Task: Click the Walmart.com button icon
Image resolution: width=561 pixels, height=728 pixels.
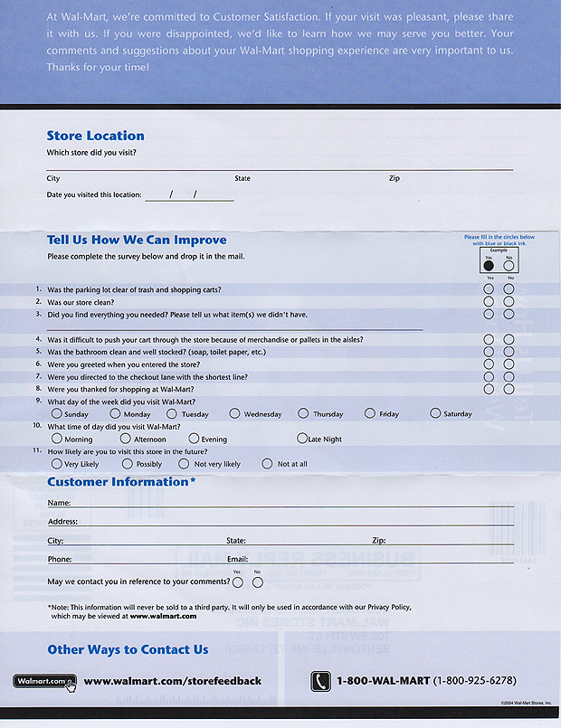Action: coord(44,682)
